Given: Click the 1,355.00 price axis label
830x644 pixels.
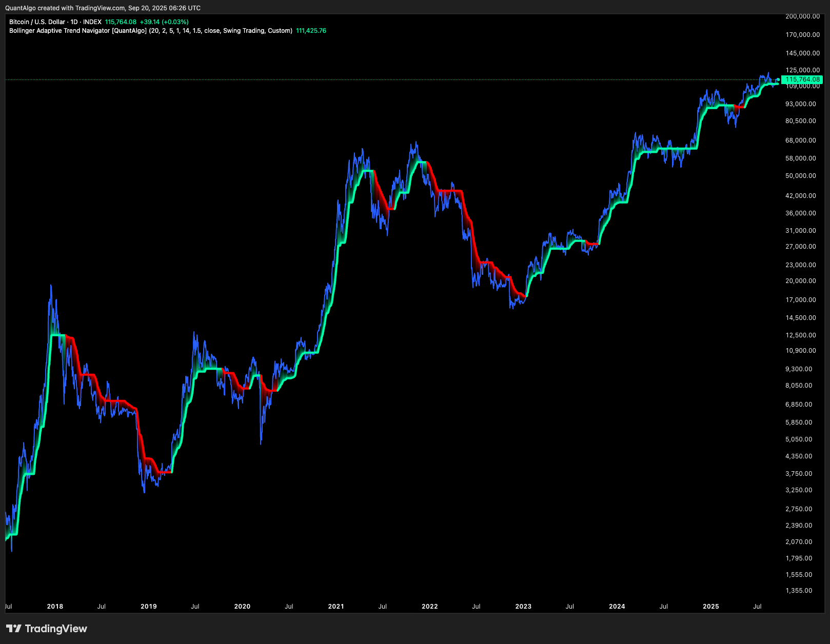Looking at the screenshot, I should 799,591.
